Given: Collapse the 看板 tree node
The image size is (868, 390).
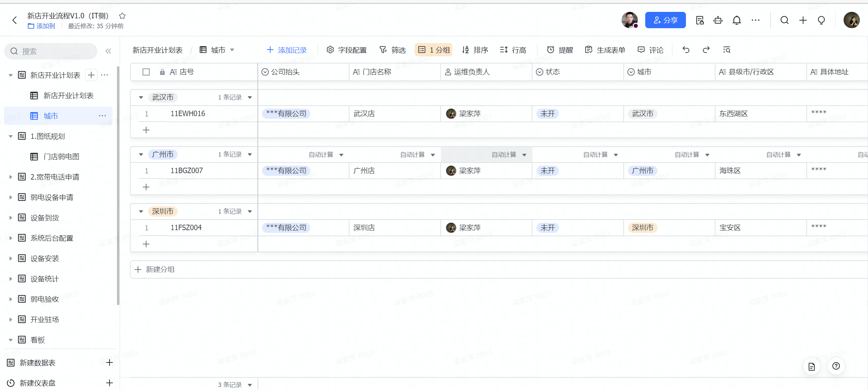Looking at the screenshot, I should coord(11,340).
